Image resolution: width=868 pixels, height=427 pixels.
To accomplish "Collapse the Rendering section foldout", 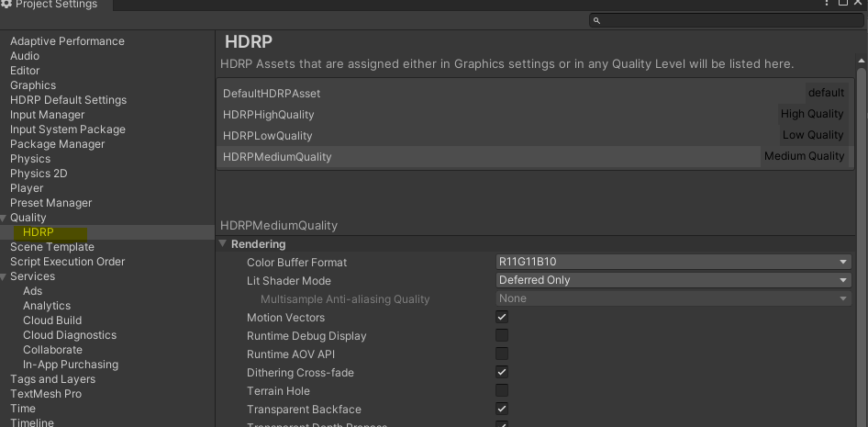I will [223, 243].
